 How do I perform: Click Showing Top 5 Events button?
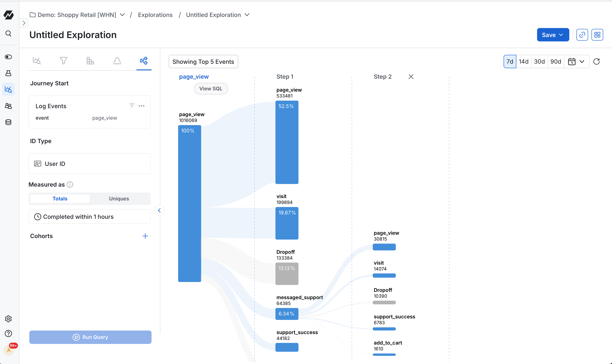(x=203, y=62)
